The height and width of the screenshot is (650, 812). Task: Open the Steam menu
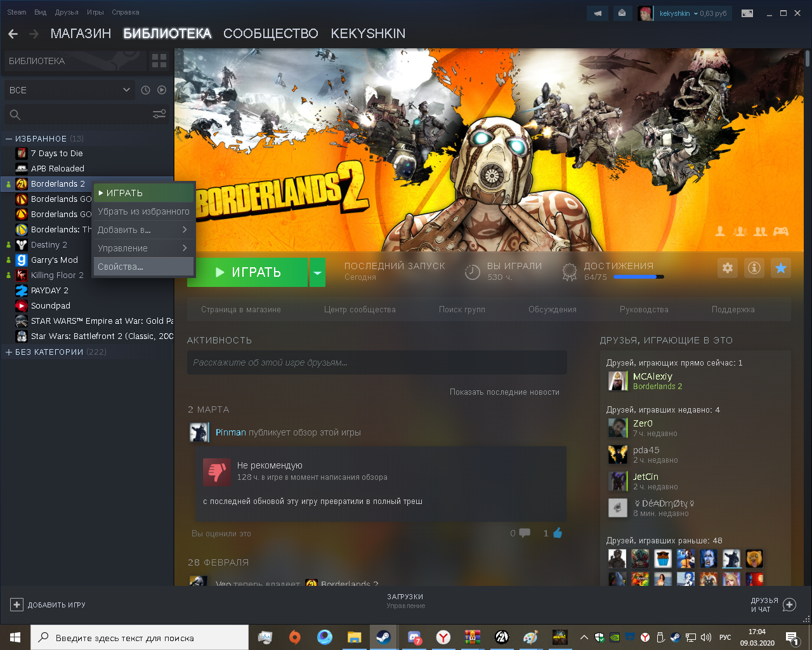pyautogui.click(x=17, y=12)
